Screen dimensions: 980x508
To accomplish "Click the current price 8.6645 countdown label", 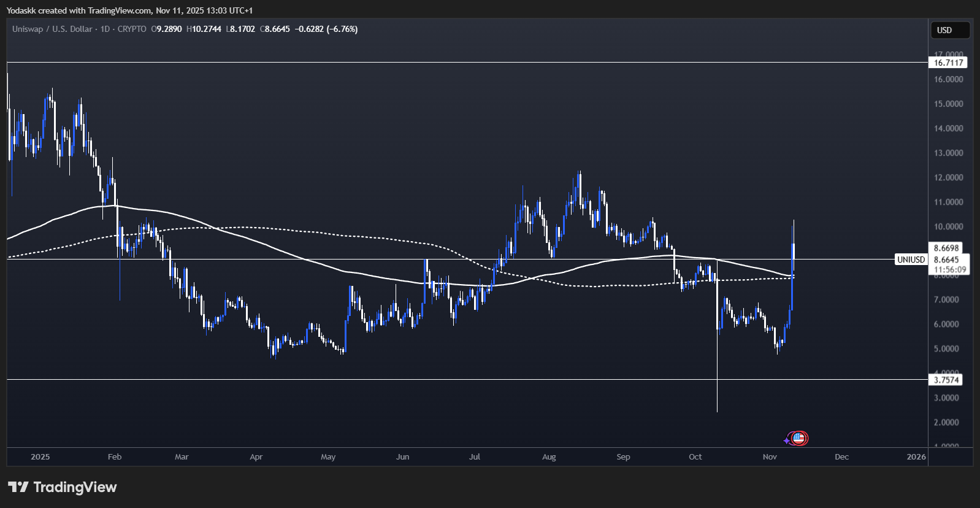I will click(x=949, y=264).
